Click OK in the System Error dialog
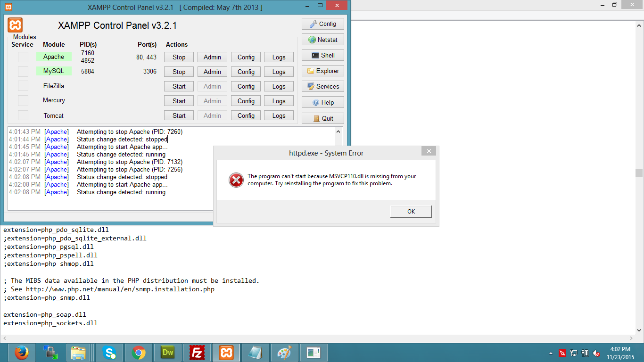The width and height of the screenshot is (644, 362). click(x=411, y=212)
